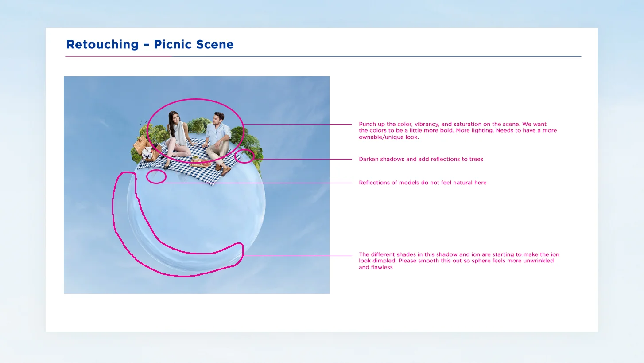Select the 'Punch up the color, vibrancy' note
Image resolution: width=644 pixels, height=363 pixels.
[x=458, y=131]
